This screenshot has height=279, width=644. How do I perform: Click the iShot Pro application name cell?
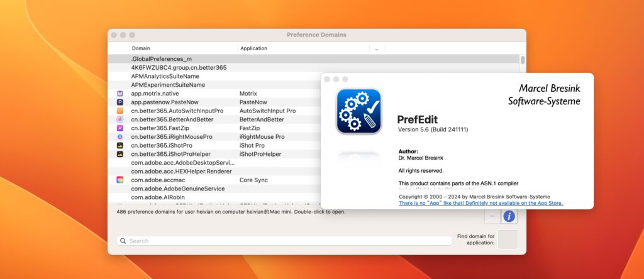(x=252, y=145)
